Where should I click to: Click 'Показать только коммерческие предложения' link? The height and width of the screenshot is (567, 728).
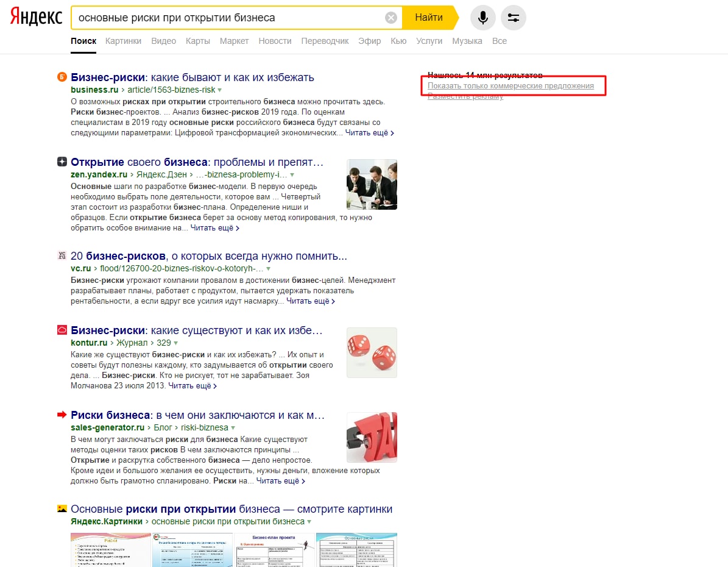tap(511, 85)
